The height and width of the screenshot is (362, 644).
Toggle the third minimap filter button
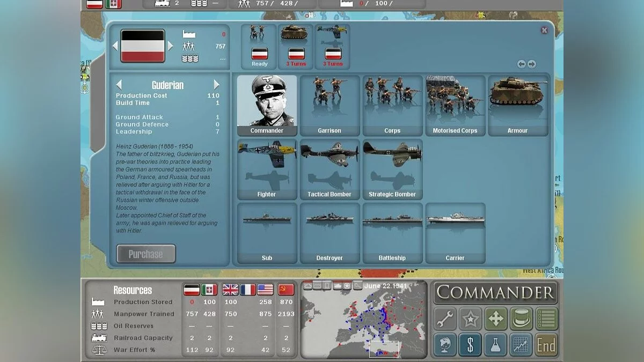(x=327, y=285)
